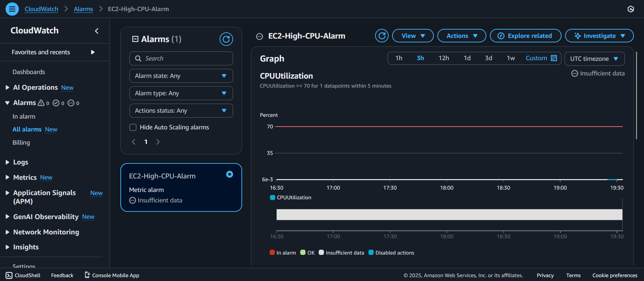The height and width of the screenshot is (281, 644).
Task: Click the calendar icon next to Custom
Action: click(x=554, y=58)
